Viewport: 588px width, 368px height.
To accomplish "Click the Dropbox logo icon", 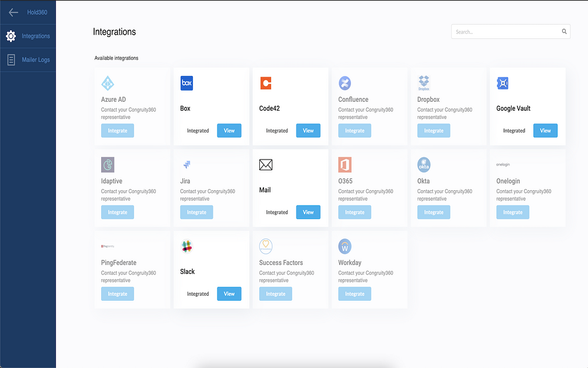I will pos(424,83).
